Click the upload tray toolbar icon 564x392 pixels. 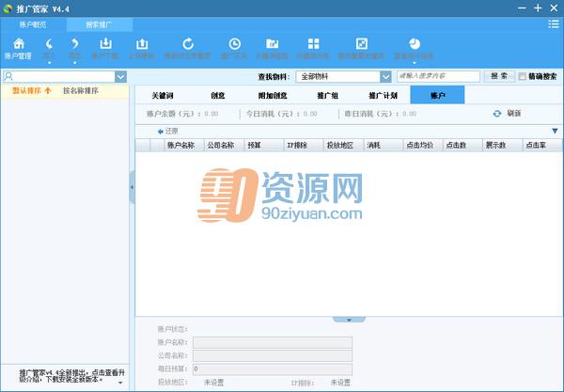[x=142, y=44]
